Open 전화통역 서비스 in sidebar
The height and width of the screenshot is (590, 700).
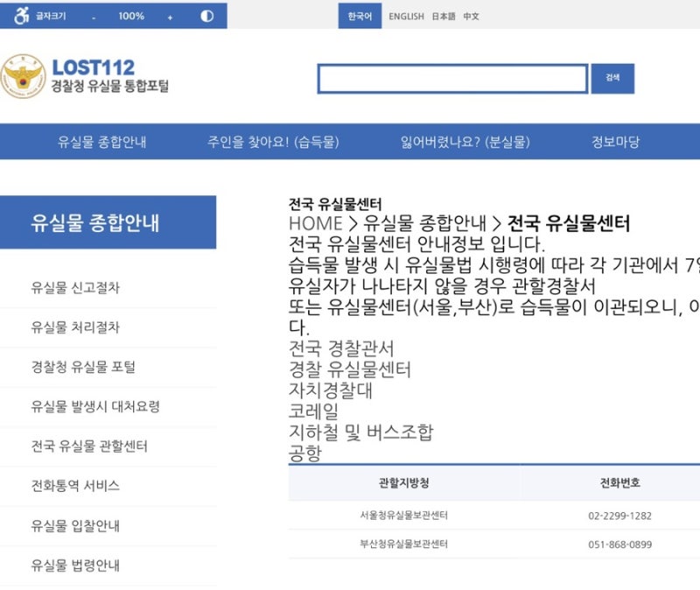(75, 486)
